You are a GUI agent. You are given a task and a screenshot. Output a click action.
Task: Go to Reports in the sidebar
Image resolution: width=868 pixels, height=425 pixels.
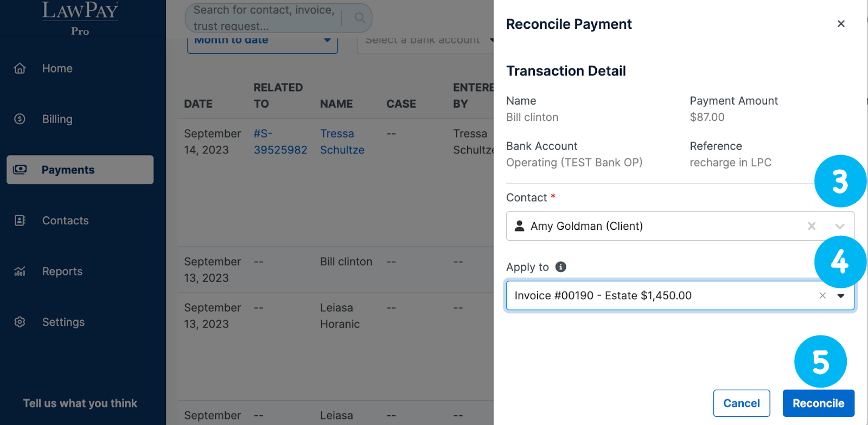[62, 271]
